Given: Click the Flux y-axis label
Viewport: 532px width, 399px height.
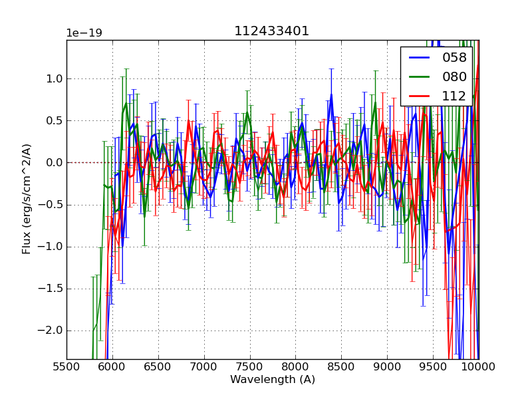Looking at the screenshot, I should coord(27,199).
